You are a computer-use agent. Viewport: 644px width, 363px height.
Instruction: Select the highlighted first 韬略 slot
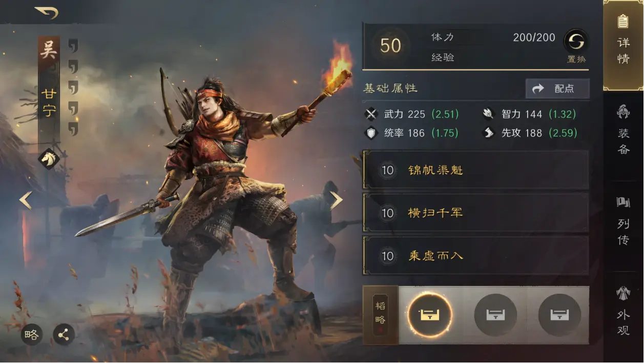click(430, 315)
